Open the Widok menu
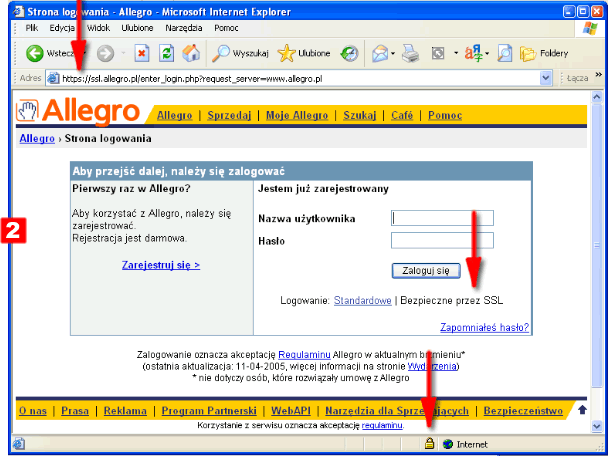 click(98, 28)
